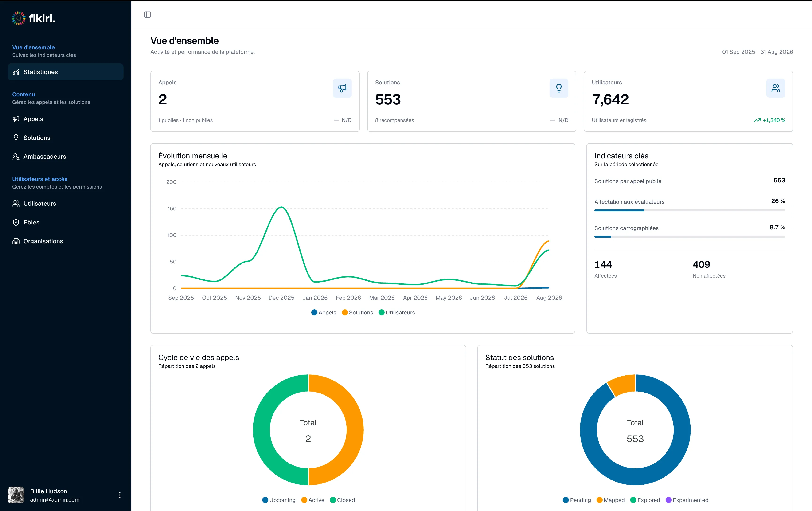Click 'Cycle de vie des appels' title

[x=199, y=358]
